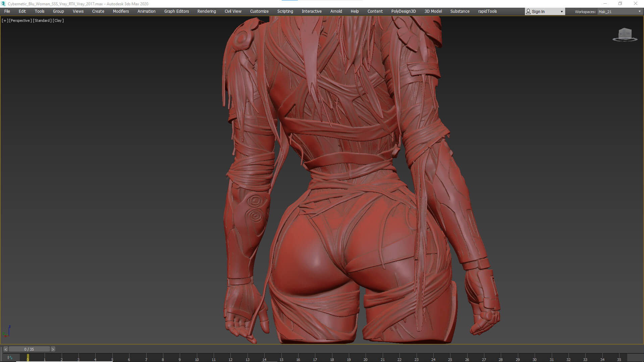644x362 pixels.
Task: Open the Customize menu
Action: 259,11
